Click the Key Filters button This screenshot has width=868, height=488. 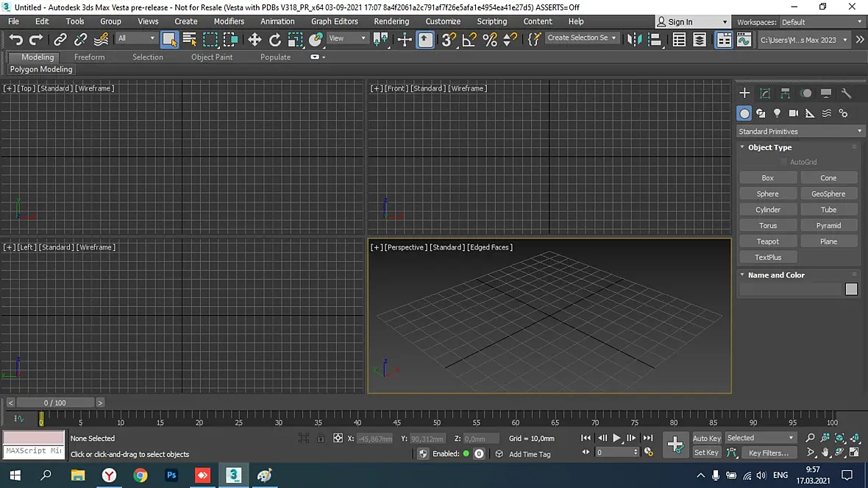pyautogui.click(x=769, y=453)
